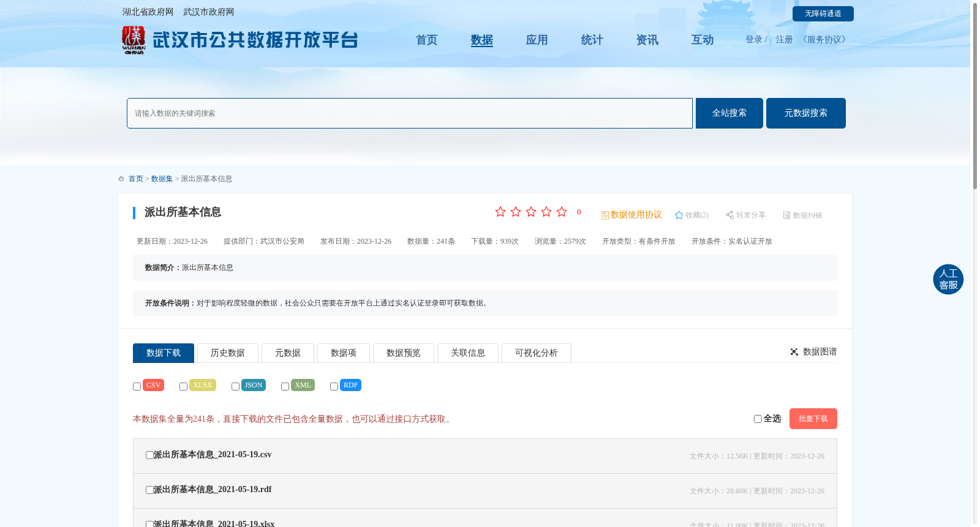Open 数据 in the navigation bar

pos(482,40)
